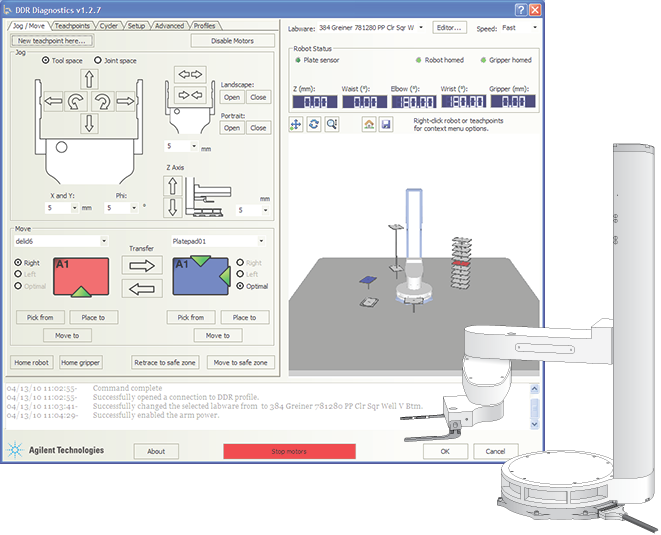Click log scrollbar down arrow
This screenshot has width=661, height=535.
point(534,424)
